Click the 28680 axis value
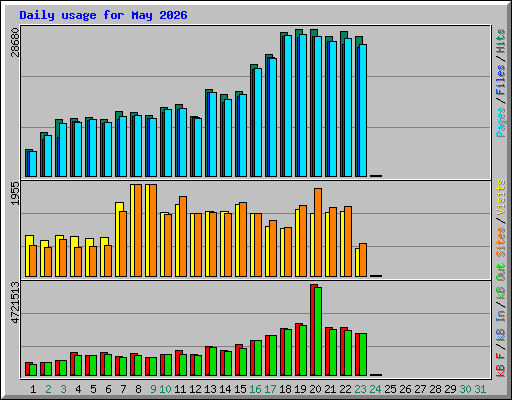512x400 pixels. (x=15, y=42)
